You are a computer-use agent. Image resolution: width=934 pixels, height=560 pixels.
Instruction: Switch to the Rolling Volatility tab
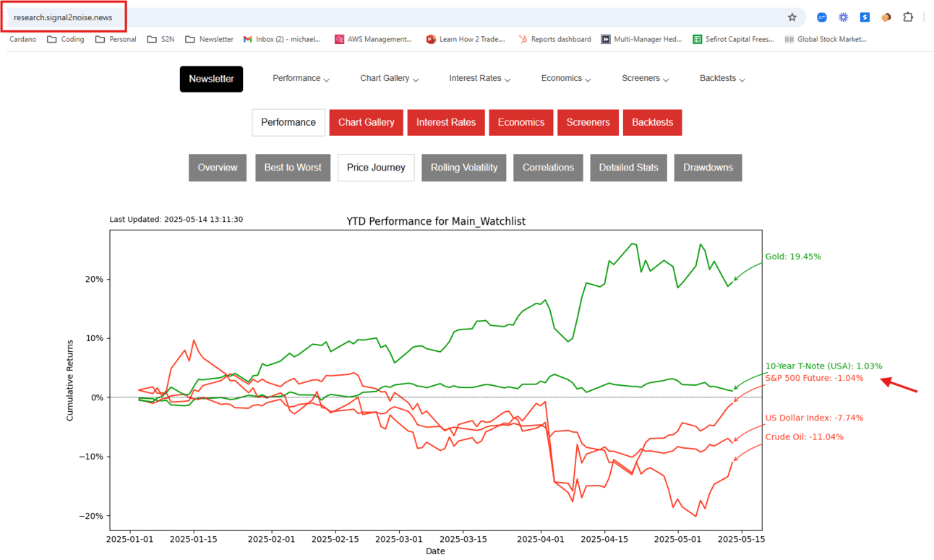[464, 168]
